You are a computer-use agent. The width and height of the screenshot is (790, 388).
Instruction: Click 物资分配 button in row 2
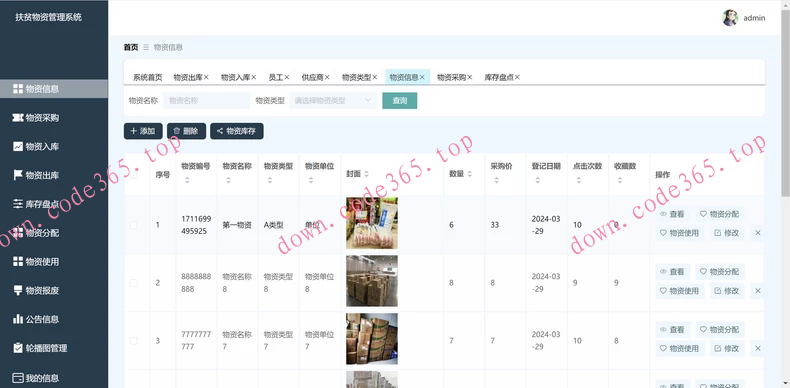(x=719, y=272)
